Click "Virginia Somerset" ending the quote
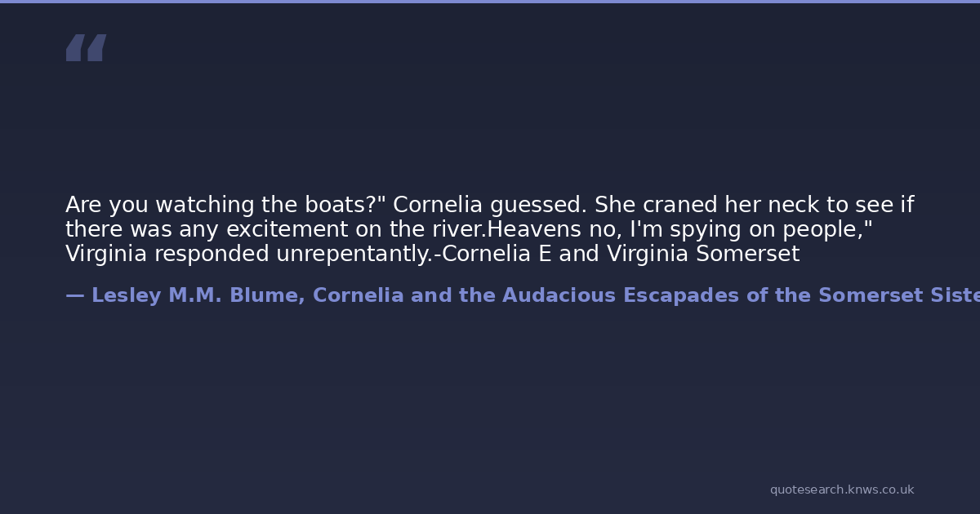Screen dimensions: 980x514 [702, 254]
